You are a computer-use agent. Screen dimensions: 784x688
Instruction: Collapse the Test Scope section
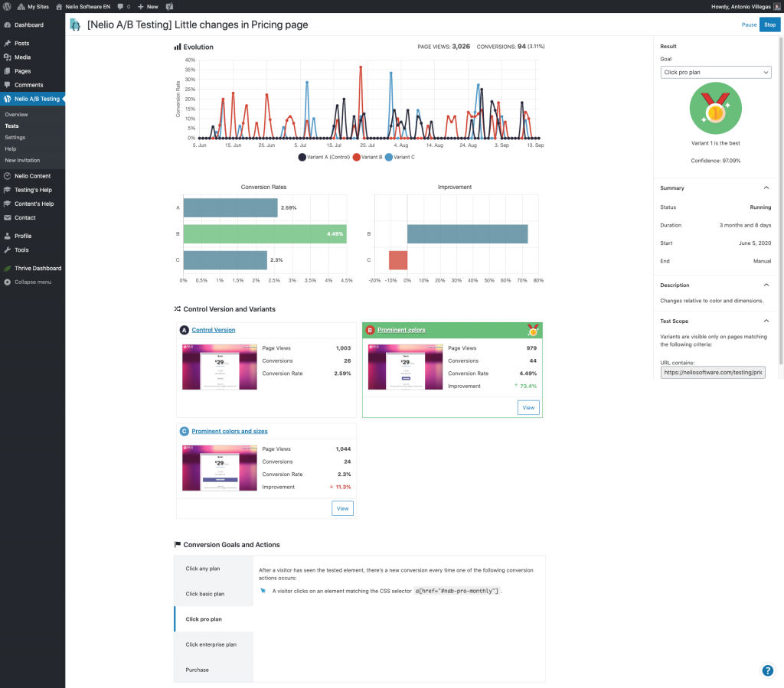tap(766, 321)
